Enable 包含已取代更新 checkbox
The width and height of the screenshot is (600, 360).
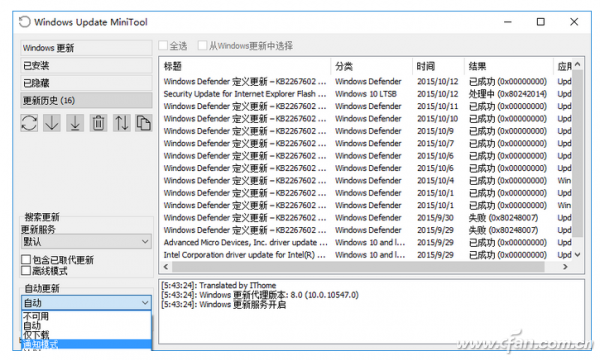[x=26, y=260]
